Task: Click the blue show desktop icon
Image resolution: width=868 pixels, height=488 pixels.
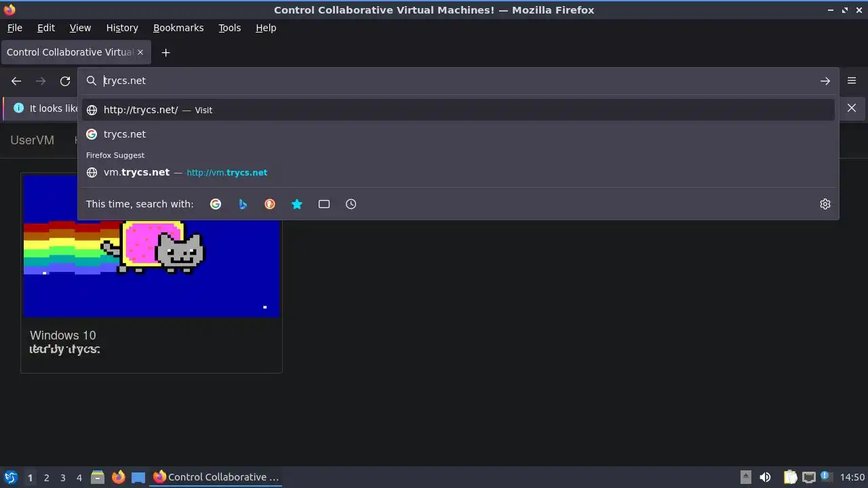Action: pyautogui.click(x=138, y=477)
